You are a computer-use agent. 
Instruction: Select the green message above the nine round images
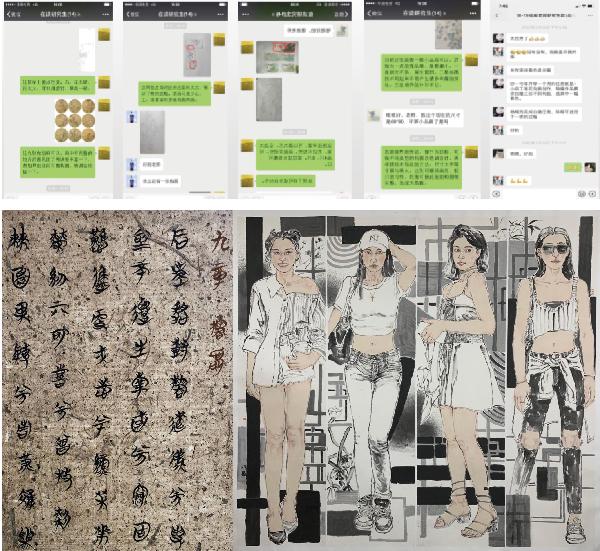pos(57,85)
